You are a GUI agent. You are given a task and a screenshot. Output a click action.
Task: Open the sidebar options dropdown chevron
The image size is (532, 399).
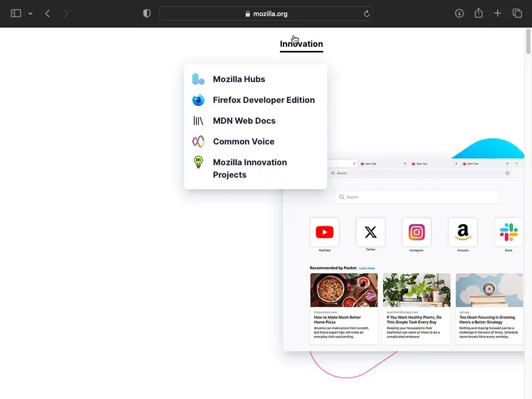tap(31, 14)
